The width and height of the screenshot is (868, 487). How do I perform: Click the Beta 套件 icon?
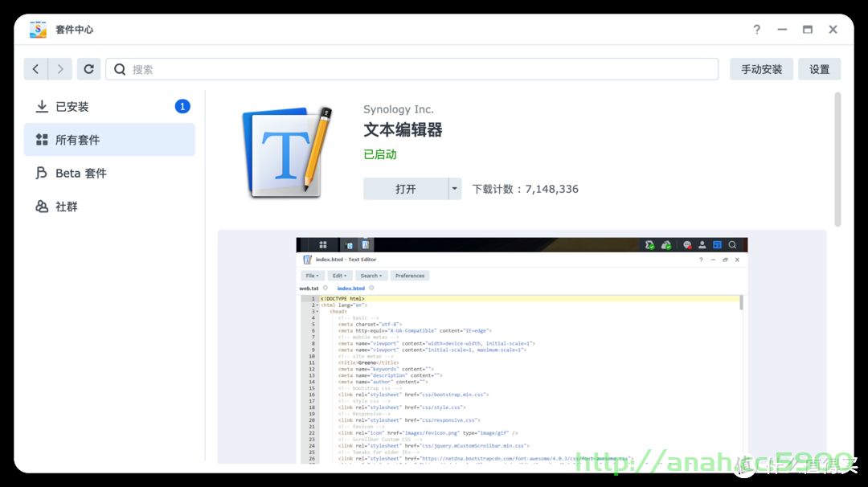(42, 174)
